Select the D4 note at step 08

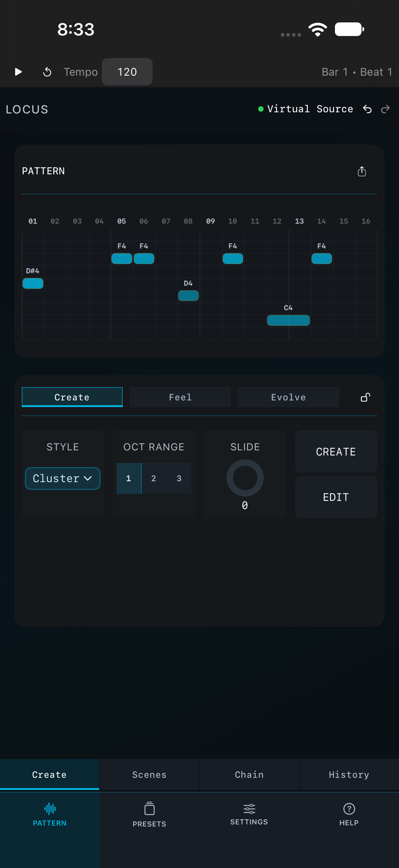[188, 295]
